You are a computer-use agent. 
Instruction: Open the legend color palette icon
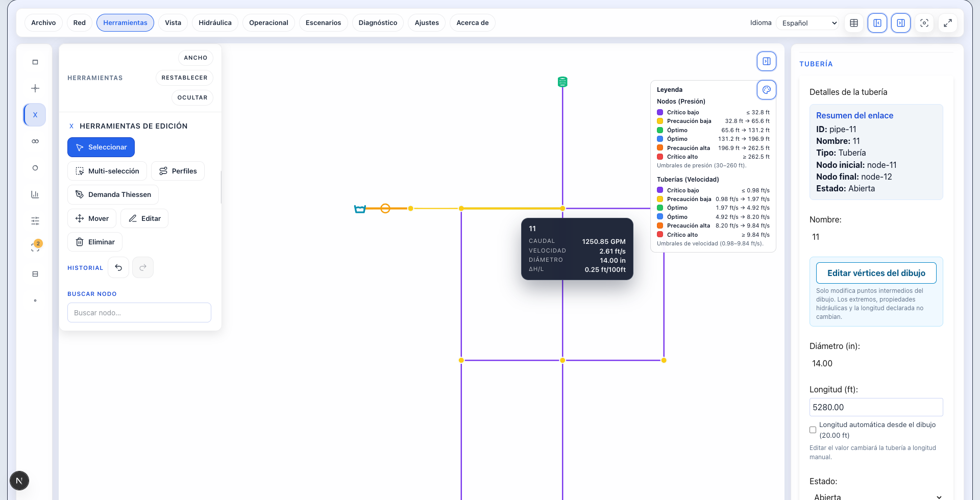point(767,90)
